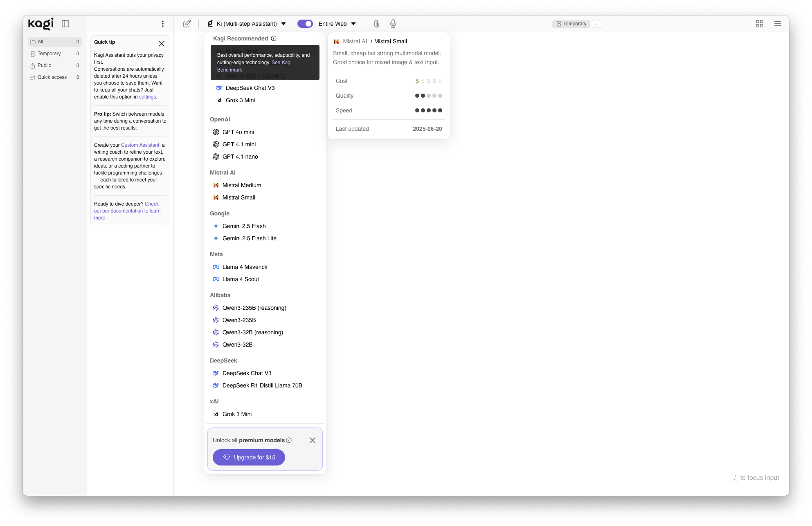Click Upgrade for $15 button
The image size is (812, 526).
click(249, 457)
